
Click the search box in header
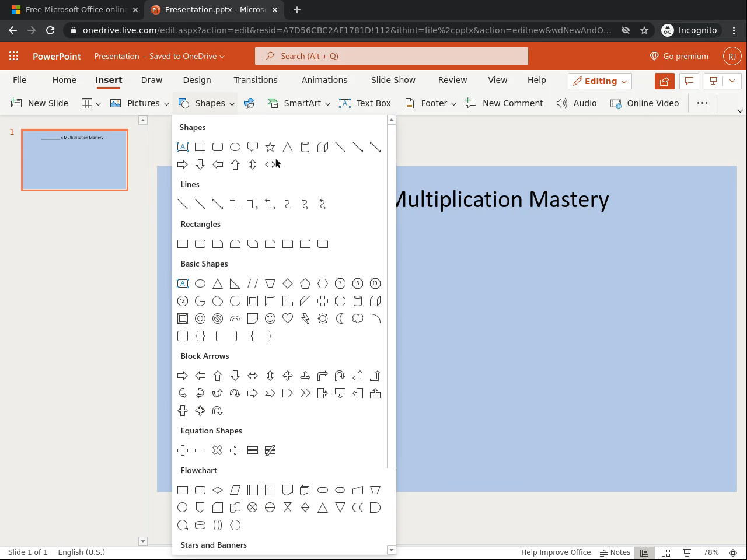(x=392, y=56)
